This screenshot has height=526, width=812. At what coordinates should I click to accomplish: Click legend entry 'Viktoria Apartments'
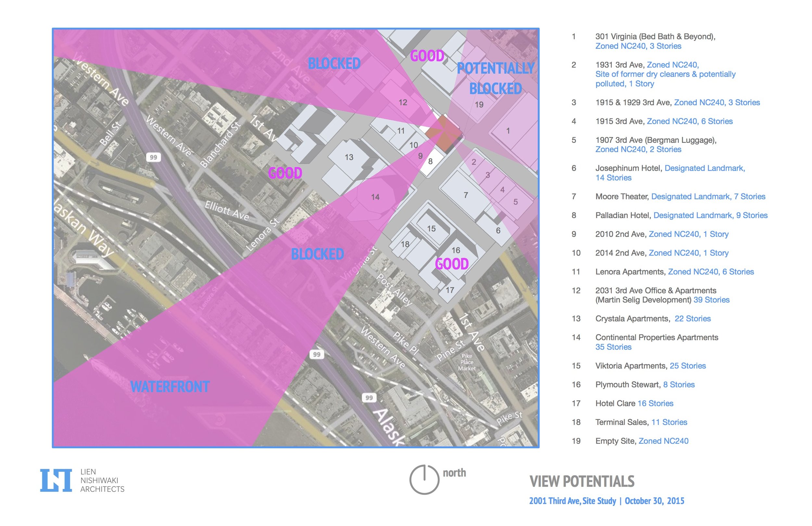tap(631, 366)
